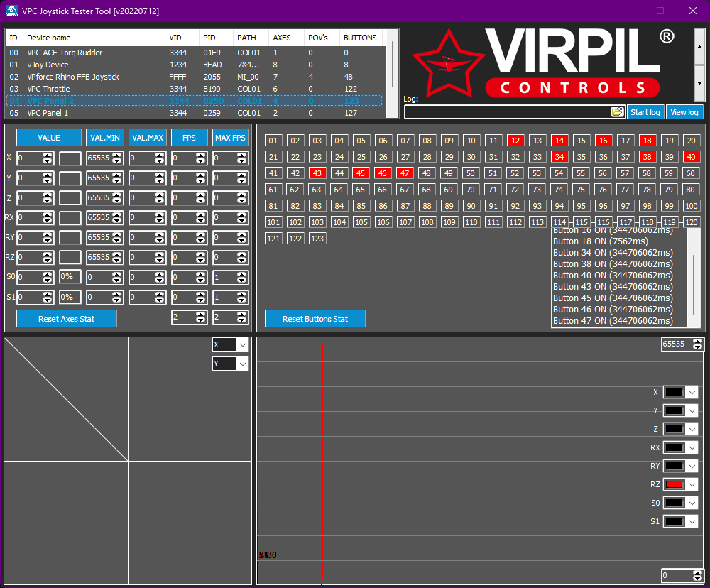
Task: Click the BUTTONS column header
Action: point(361,38)
